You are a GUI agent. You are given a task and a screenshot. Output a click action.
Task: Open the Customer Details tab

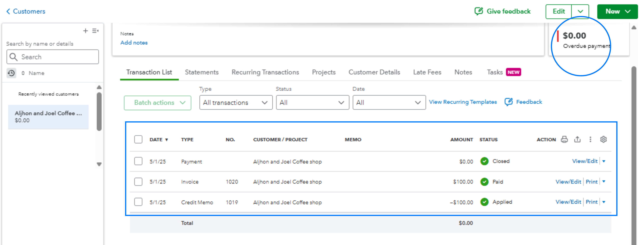point(374,72)
